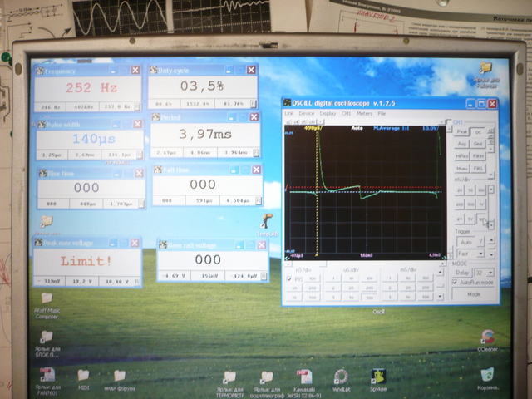
Task: Open the CCleaner desktop icon
Action: [487, 337]
